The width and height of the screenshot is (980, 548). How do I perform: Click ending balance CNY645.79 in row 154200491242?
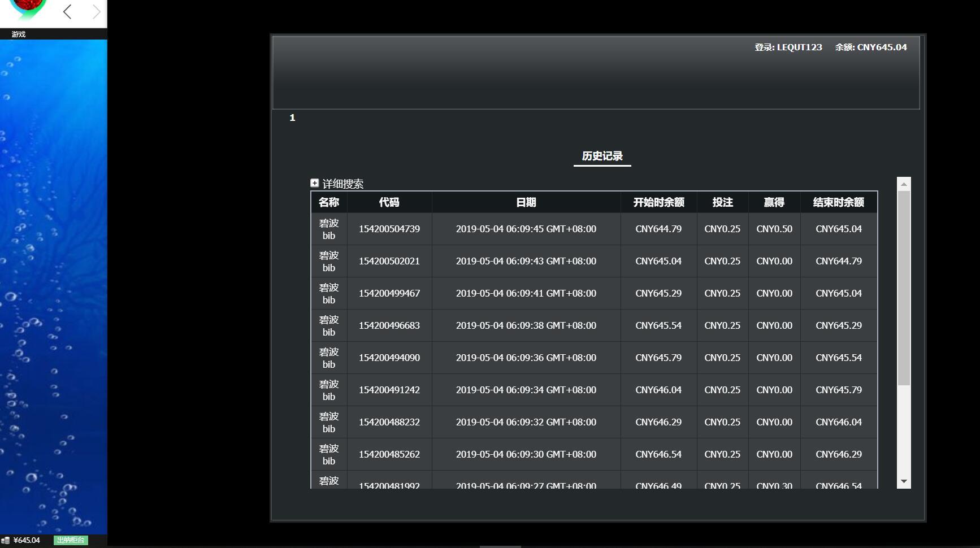point(839,390)
